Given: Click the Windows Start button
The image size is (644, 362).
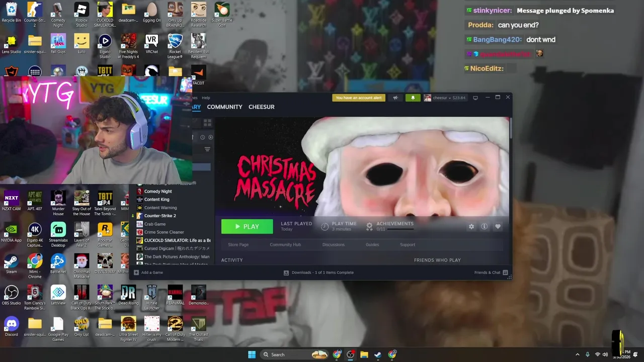Looking at the screenshot, I should [252, 354].
